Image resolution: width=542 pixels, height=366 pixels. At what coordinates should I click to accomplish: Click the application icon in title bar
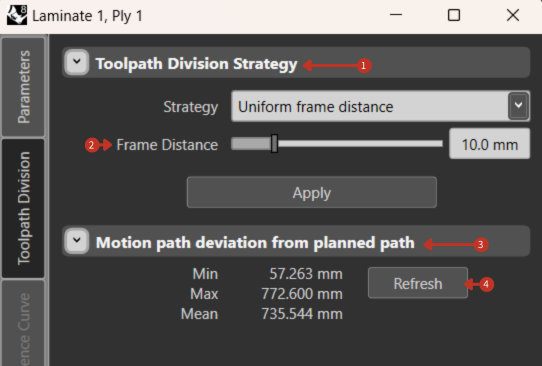[17, 15]
